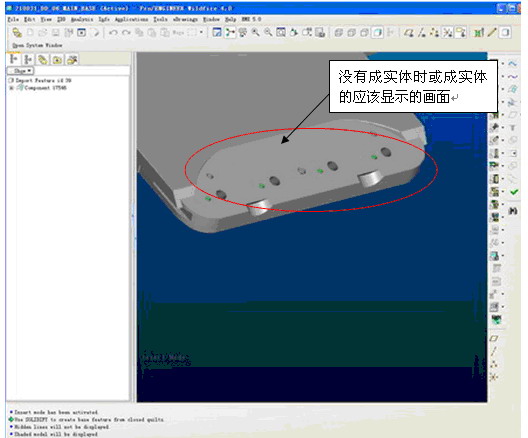Open the EMX 5.0 menu
The image size is (528, 438).
[x=252, y=19]
